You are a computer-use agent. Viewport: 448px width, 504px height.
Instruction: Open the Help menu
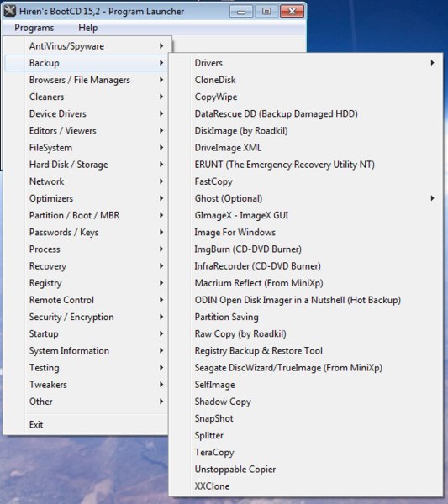pos(87,28)
